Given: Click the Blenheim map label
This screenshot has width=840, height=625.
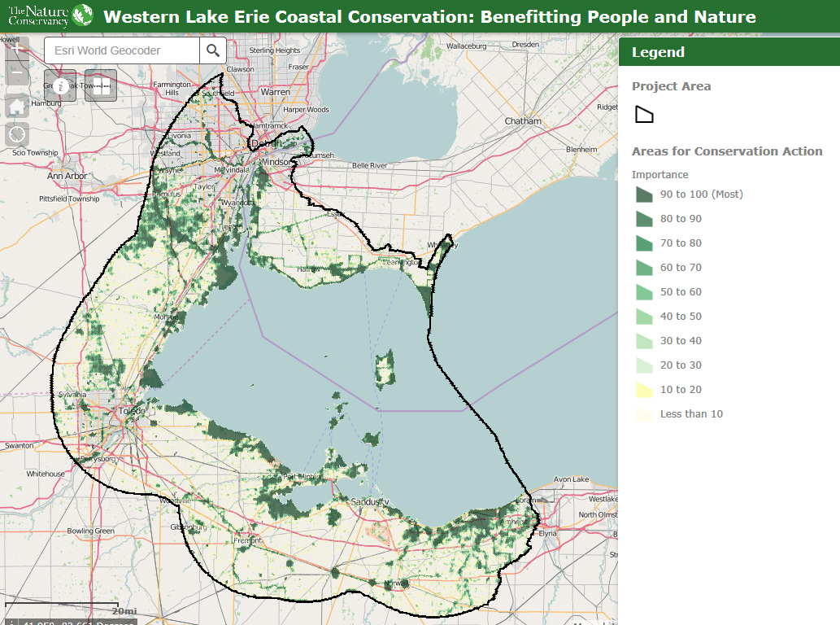Looking at the screenshot, I should pyautogui.click(x=581, y=150).
